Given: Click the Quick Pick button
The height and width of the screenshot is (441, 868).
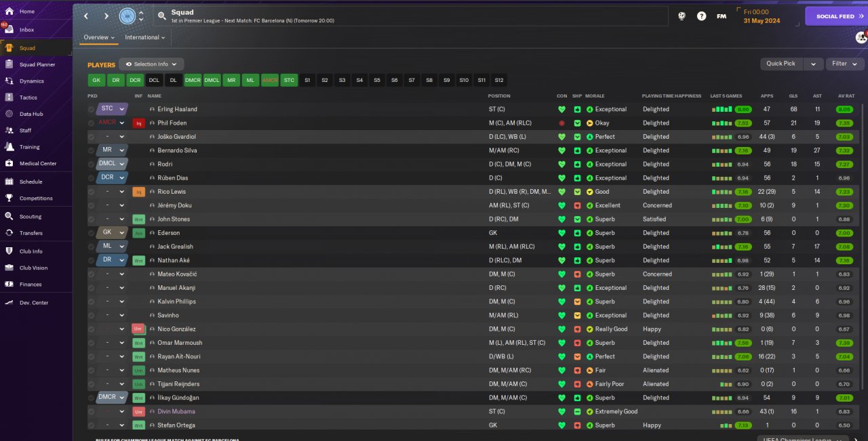Looking at the screenshot, I should point(781,64).
